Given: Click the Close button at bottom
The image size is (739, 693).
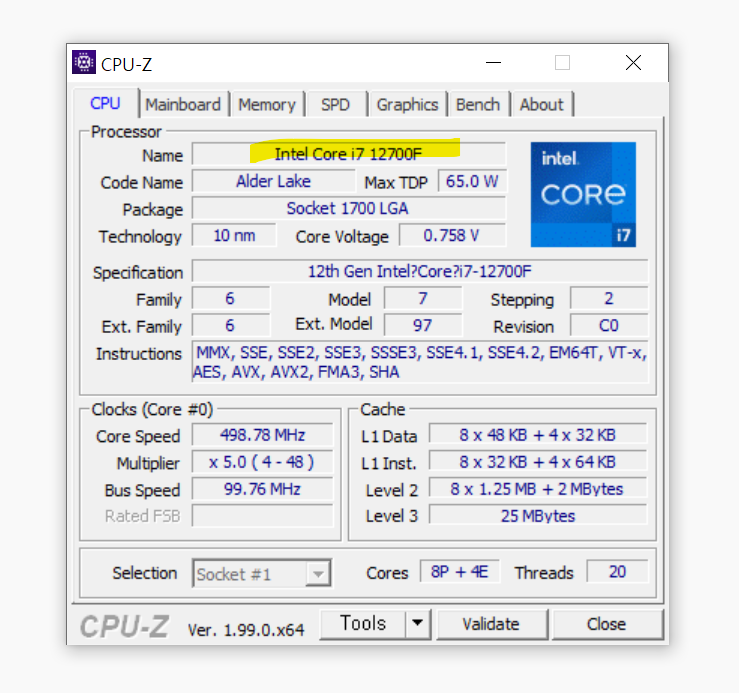Looking at the screenshot, I should point(607,624).
